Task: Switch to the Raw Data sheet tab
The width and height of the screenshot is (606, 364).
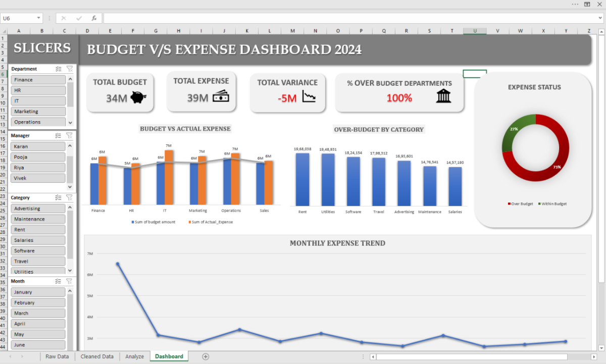Action: [x=57, y=356]
